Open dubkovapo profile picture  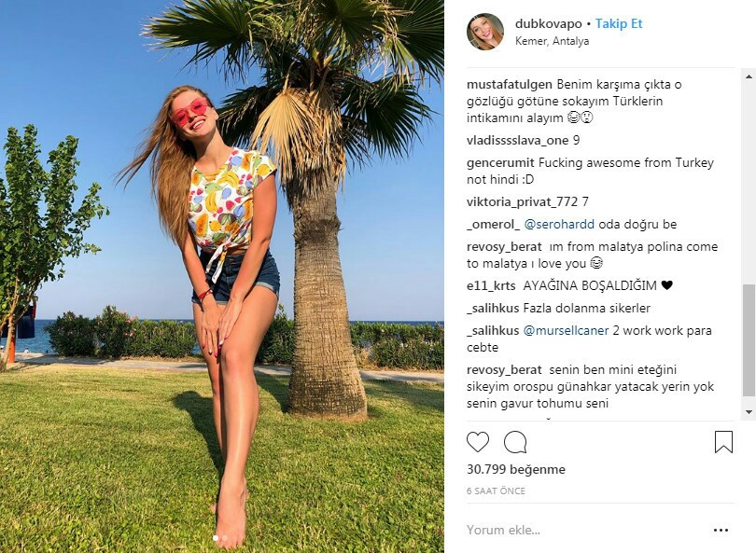[485, 32]
